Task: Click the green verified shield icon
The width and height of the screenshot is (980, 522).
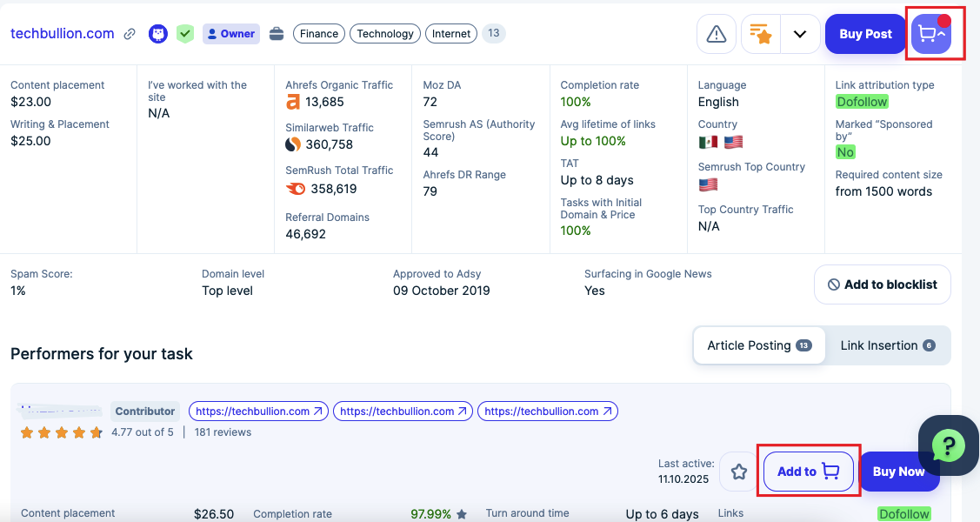Action: point(184,34)
